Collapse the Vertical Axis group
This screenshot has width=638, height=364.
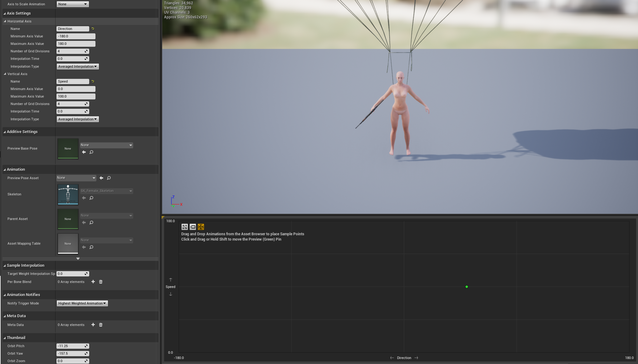pyautogui.click(x=5, y=74)
